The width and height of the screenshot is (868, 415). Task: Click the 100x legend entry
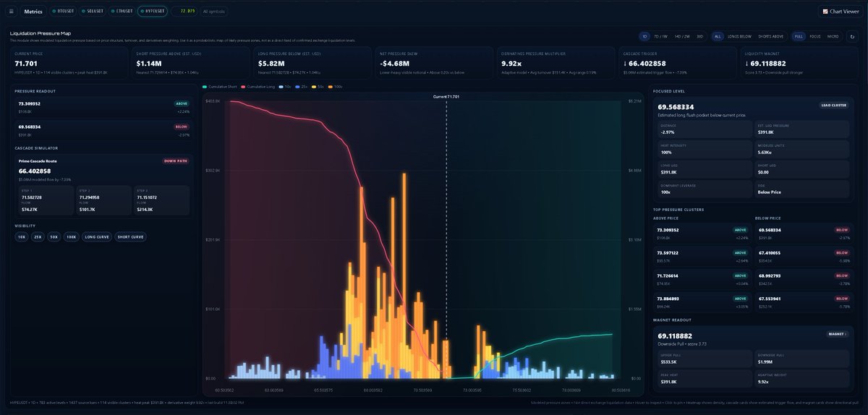pyautogui.click(x=336, y=86)
